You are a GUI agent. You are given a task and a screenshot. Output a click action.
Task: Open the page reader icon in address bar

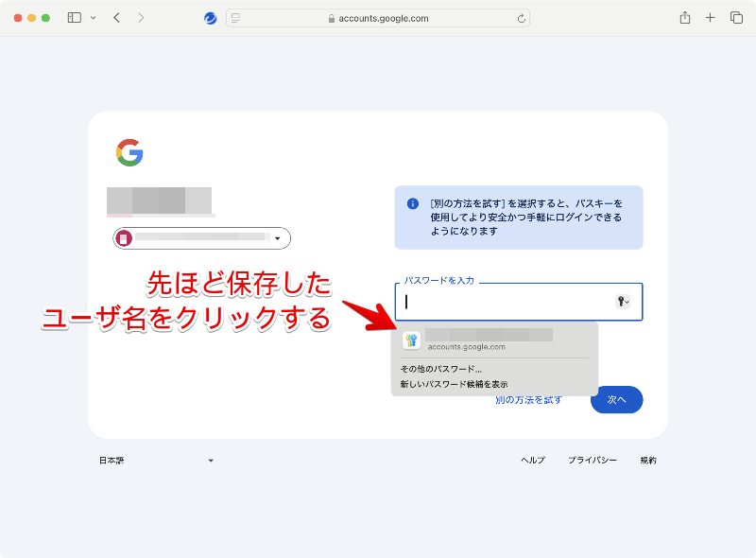click(235, 18)
